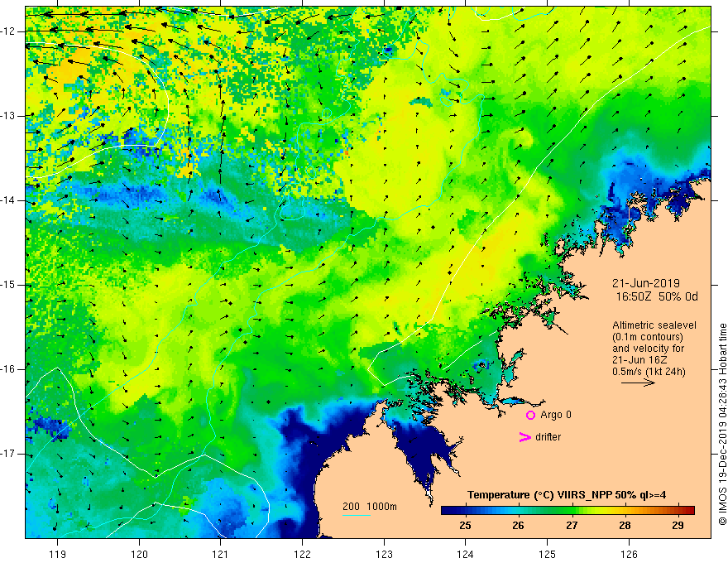The image size is (728, 563).
Task: Click the 26 label on the colorbar
Action: (518, 526)
